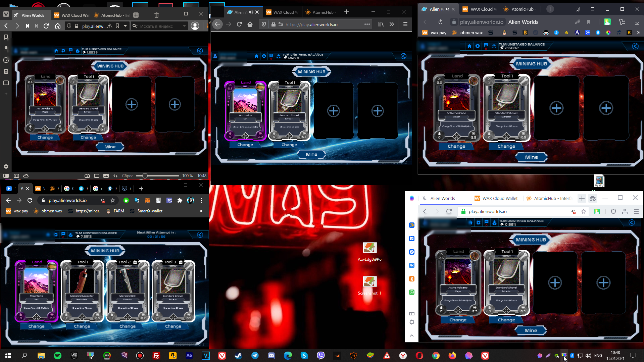Click Mine button in Firefox window

[x=311, y=154]
